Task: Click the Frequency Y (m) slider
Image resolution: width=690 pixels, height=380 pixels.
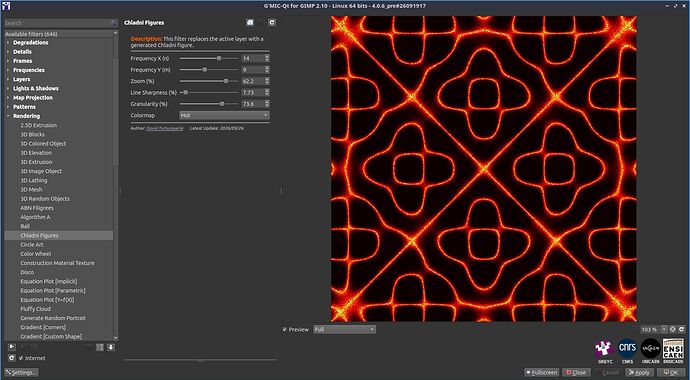Action: click(209, 70)
